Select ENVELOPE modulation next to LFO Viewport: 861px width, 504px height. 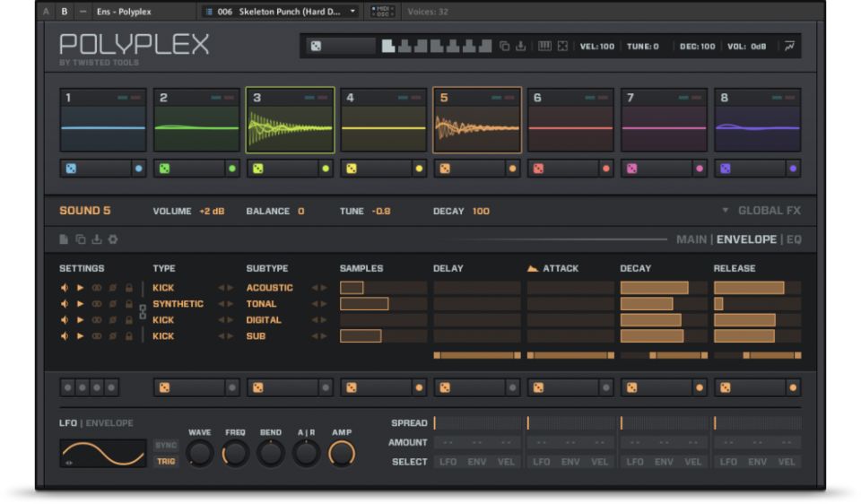click(109, 423)
